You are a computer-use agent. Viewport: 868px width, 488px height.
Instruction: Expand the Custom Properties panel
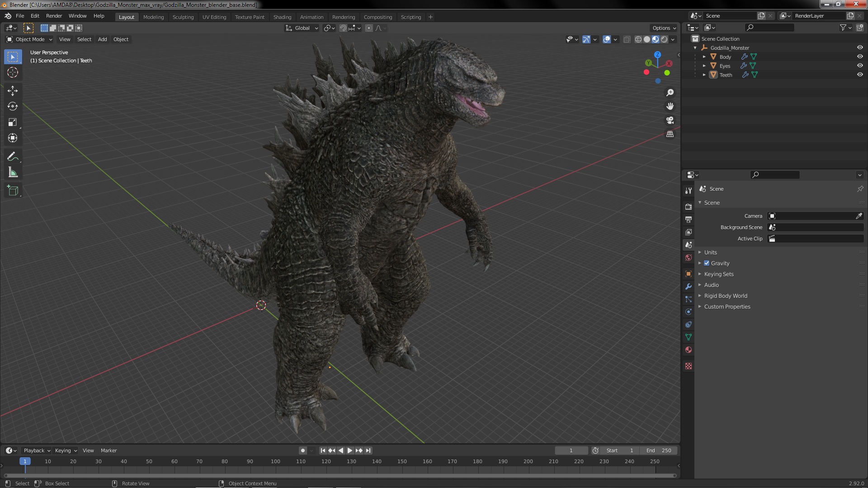(727, 306)
